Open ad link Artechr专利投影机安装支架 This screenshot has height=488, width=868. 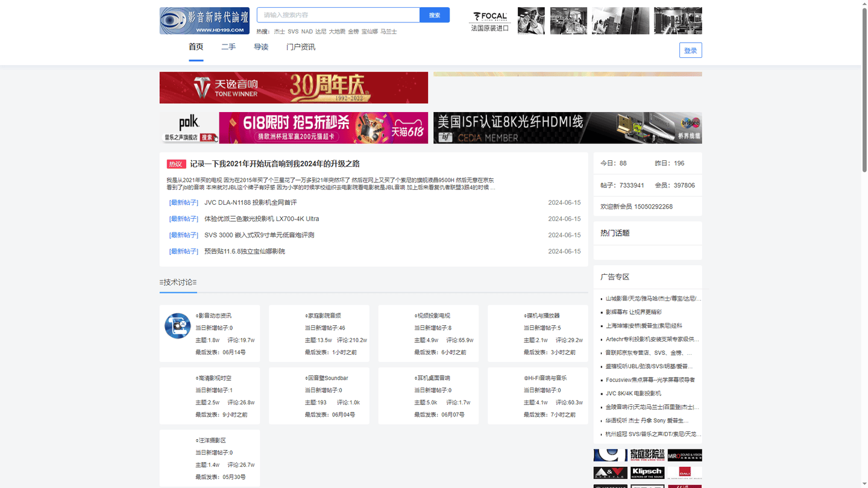(653, 339)
